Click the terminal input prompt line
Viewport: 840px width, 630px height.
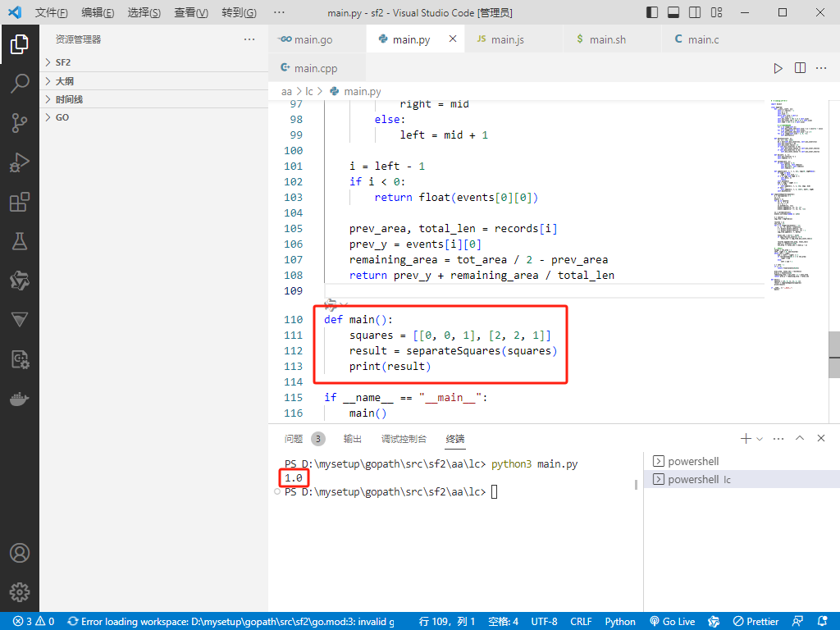point(391,492)
